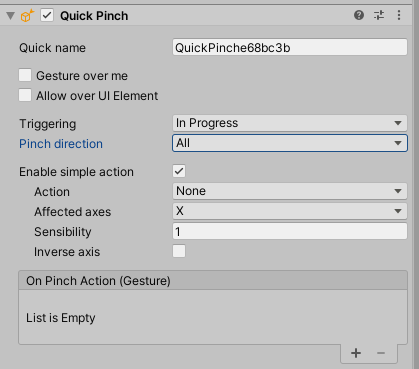419x369 pixels.
Task: Uncheck Enable simple action
Action: [179, 171]
